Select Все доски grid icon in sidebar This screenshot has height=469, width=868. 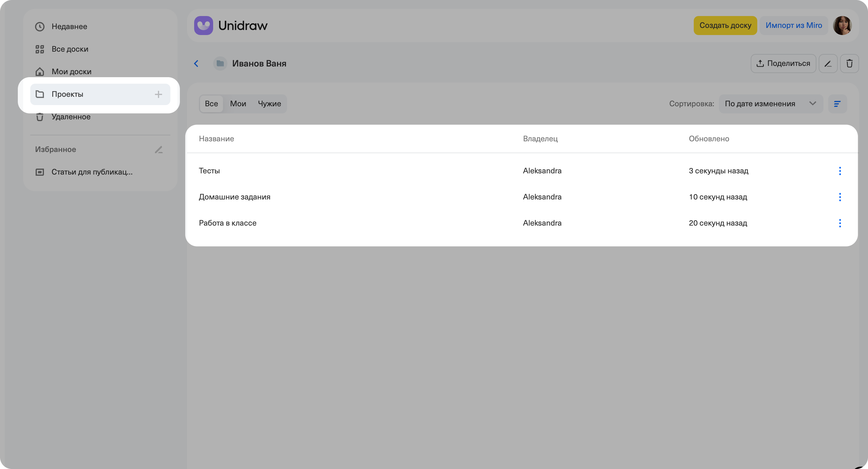tap(40, 49)
